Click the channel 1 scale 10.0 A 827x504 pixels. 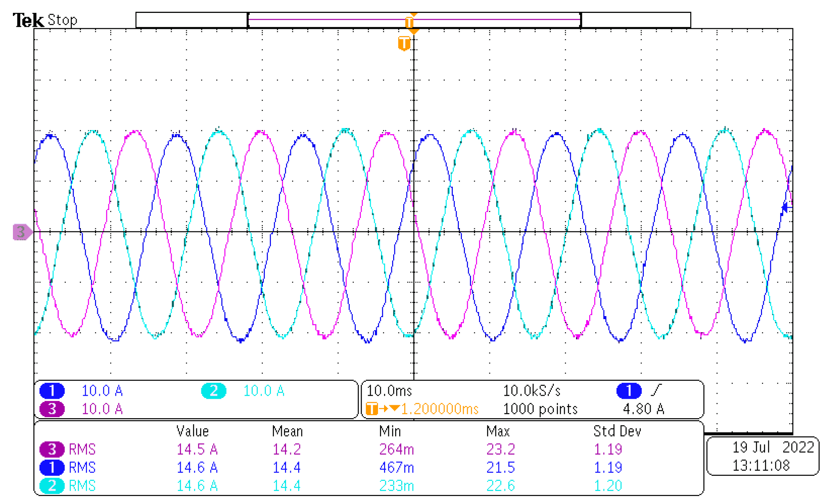click(102, 390)
